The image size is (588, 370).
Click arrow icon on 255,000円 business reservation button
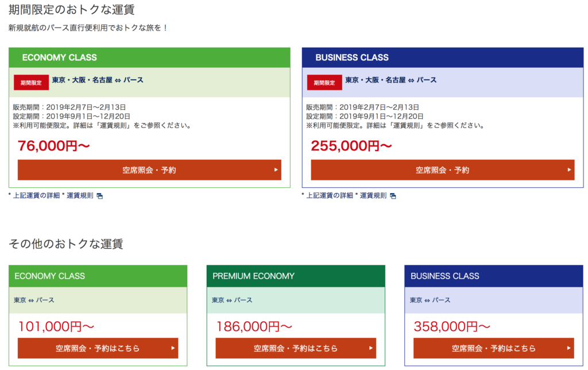(569, 169)
